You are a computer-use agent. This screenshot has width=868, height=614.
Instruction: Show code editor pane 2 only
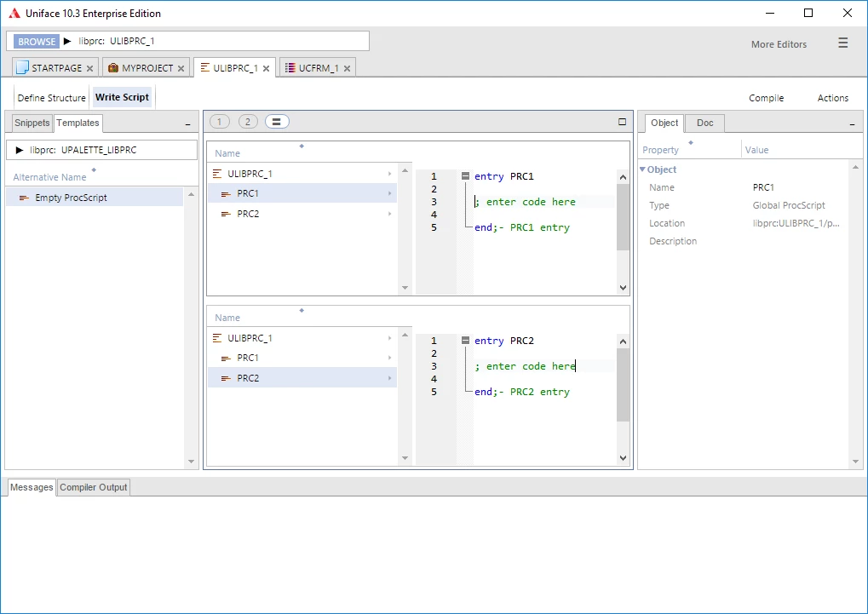248,122
